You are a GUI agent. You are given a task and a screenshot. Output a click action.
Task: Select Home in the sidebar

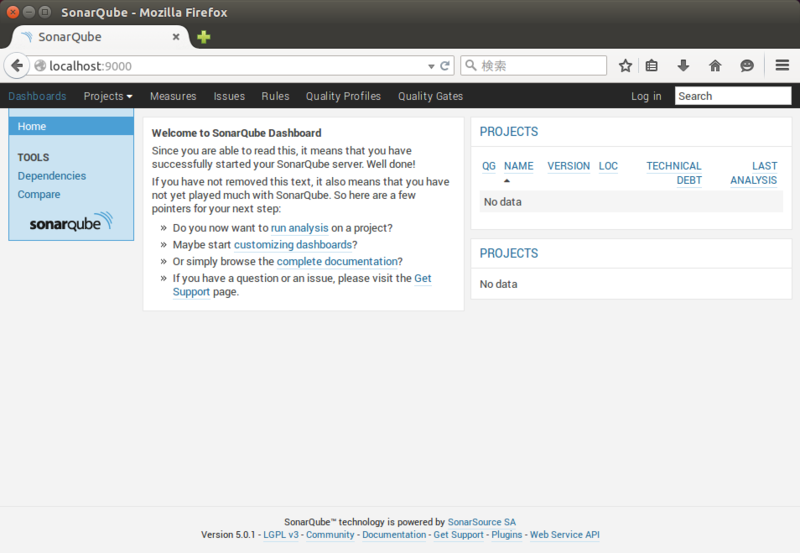[71, 126]
